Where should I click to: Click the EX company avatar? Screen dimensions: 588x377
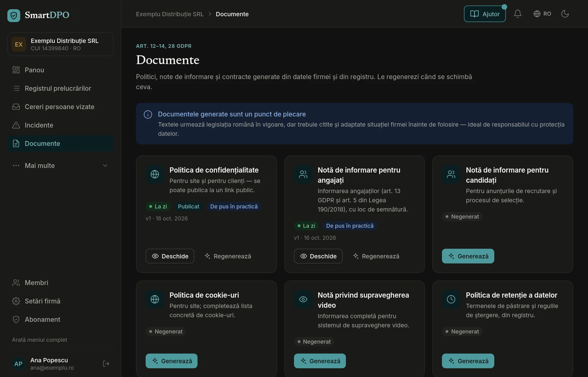coord(19,44)
